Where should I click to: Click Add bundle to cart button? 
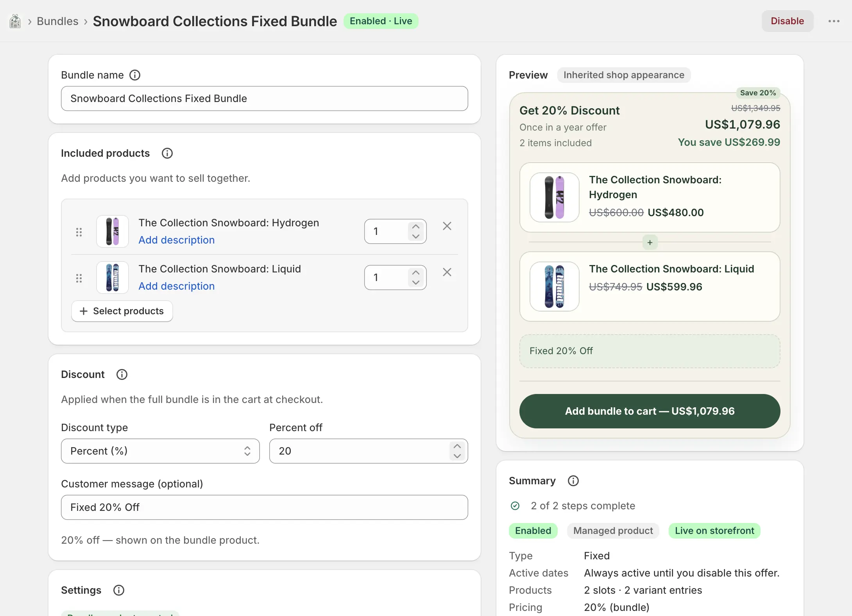[650, 411]
